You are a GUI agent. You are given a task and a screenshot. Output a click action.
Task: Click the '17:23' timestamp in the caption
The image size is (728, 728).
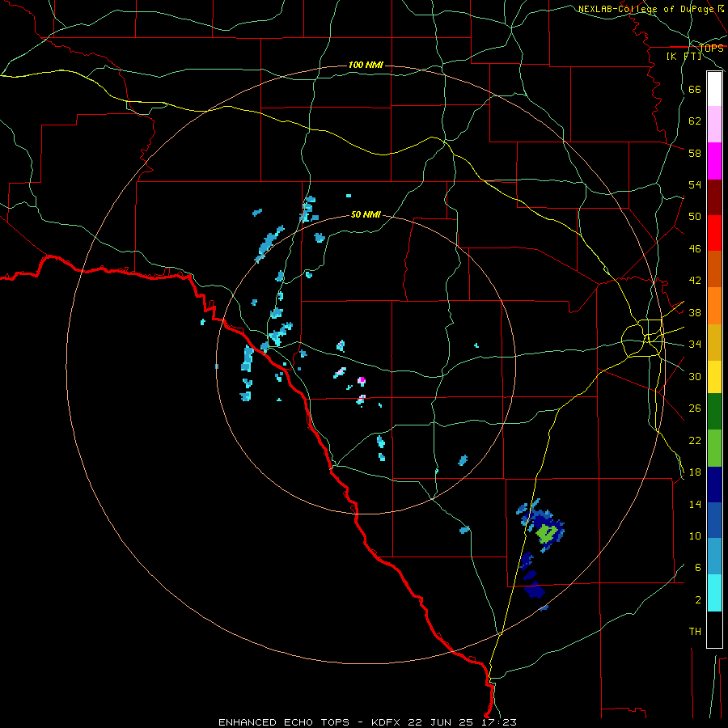(499, 722)
